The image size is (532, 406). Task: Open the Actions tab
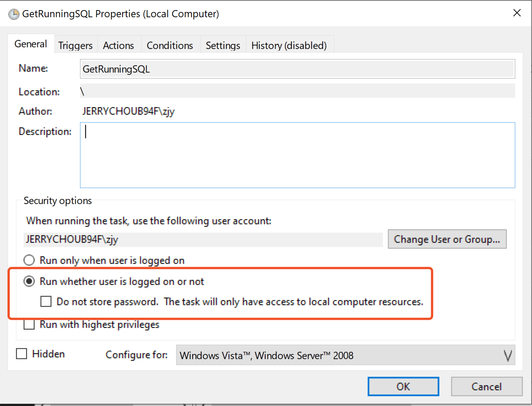[118, 46]
